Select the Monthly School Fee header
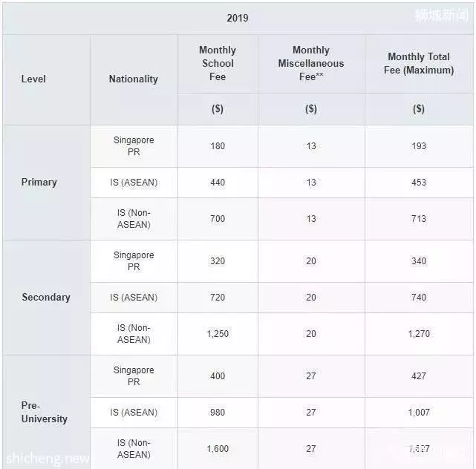This screenshot has width=476, height=469. (218, 63)
